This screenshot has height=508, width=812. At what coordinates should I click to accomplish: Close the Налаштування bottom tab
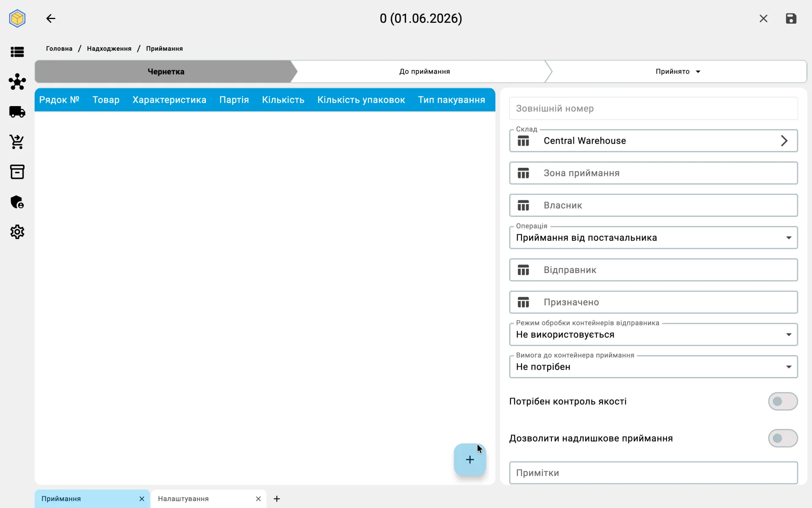258,499
